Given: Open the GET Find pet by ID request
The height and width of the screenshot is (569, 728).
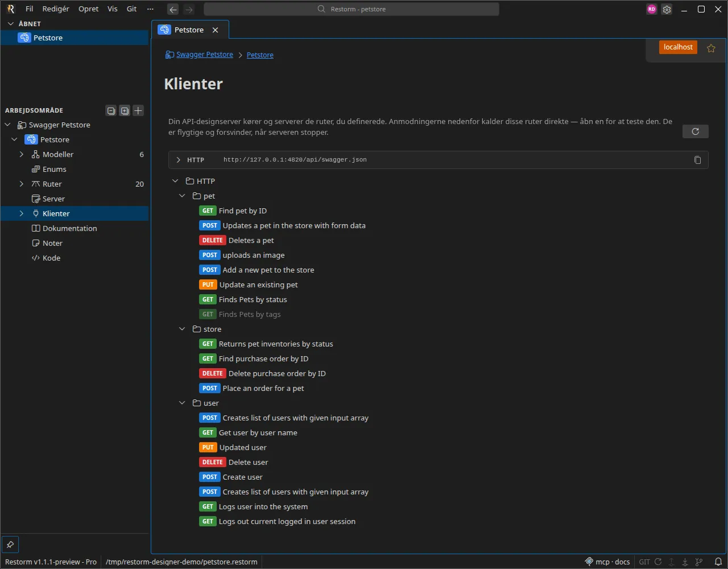Looking at the screenshot, I should pos(233,211).
